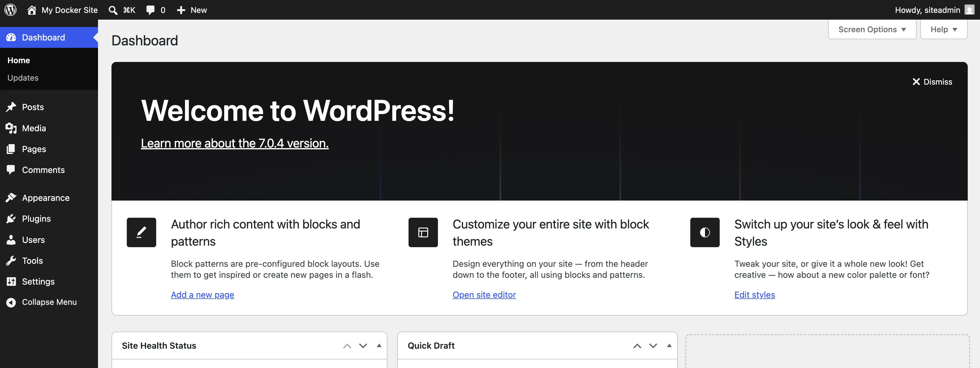The image size is (980, 368).
Task: Click the Posts pushpin icon
Action: 11,107
